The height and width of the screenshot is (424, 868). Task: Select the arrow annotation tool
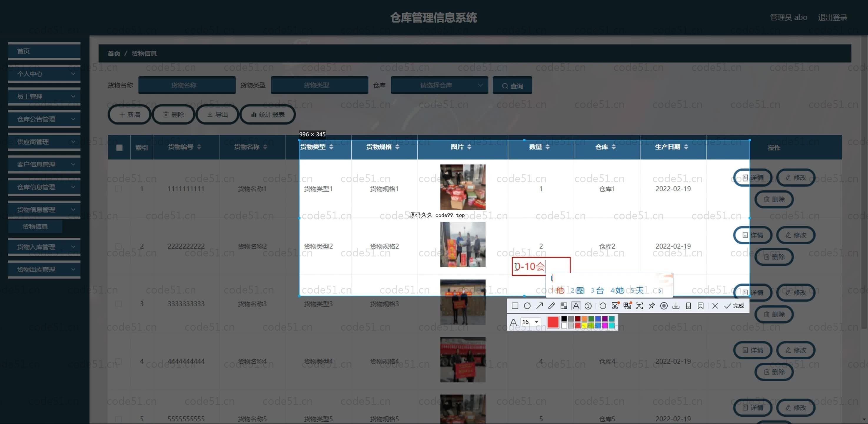coord(539,306)
